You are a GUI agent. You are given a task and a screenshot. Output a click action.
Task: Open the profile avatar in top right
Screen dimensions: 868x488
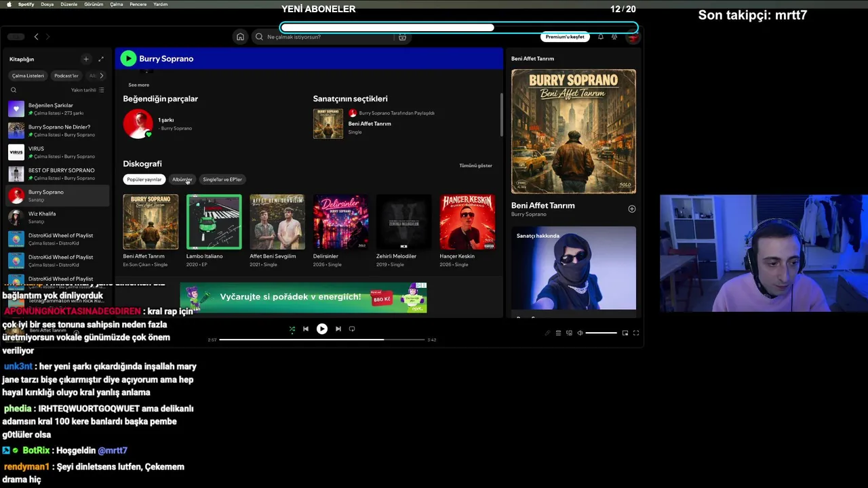[632, 37]
